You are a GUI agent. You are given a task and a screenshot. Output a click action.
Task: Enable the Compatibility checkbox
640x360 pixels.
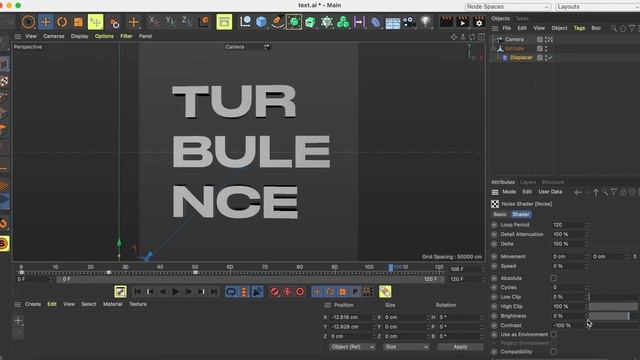pyautogui.click(x=554, y=351)
